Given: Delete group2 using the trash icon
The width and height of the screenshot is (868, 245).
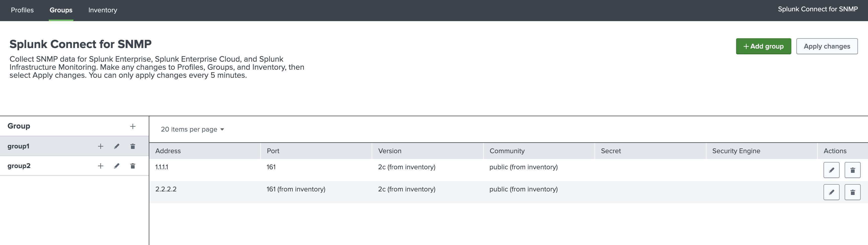Looking at the screenshot, I should [x=133, y=166].
